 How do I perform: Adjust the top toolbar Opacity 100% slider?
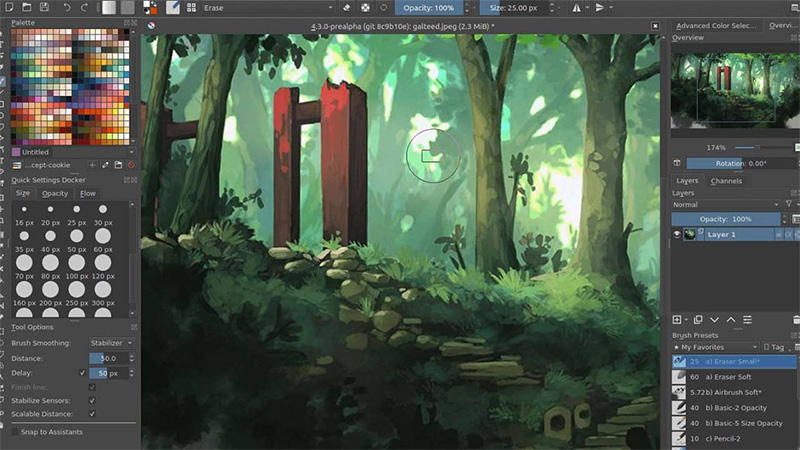pos(429,8)
